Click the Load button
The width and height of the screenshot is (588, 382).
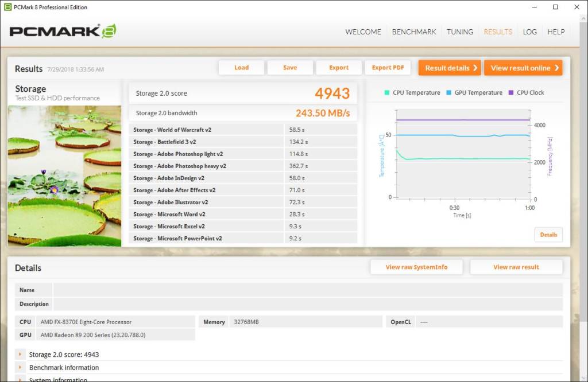tap(241, 68)
